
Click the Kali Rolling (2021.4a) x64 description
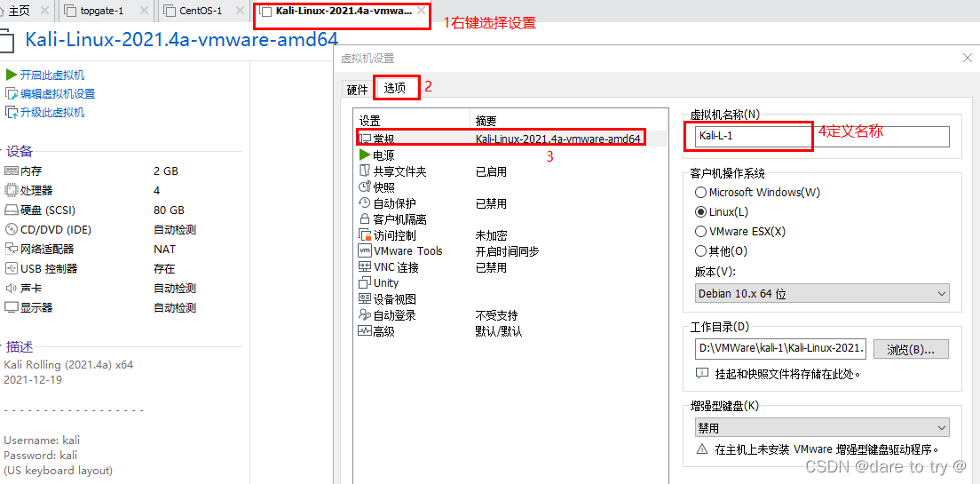68,365
